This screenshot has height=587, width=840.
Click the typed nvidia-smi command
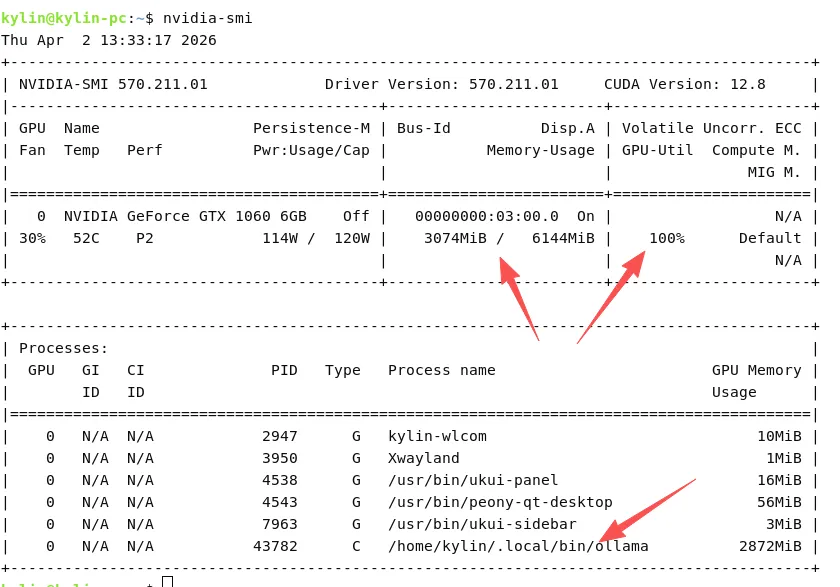[207, 18]
